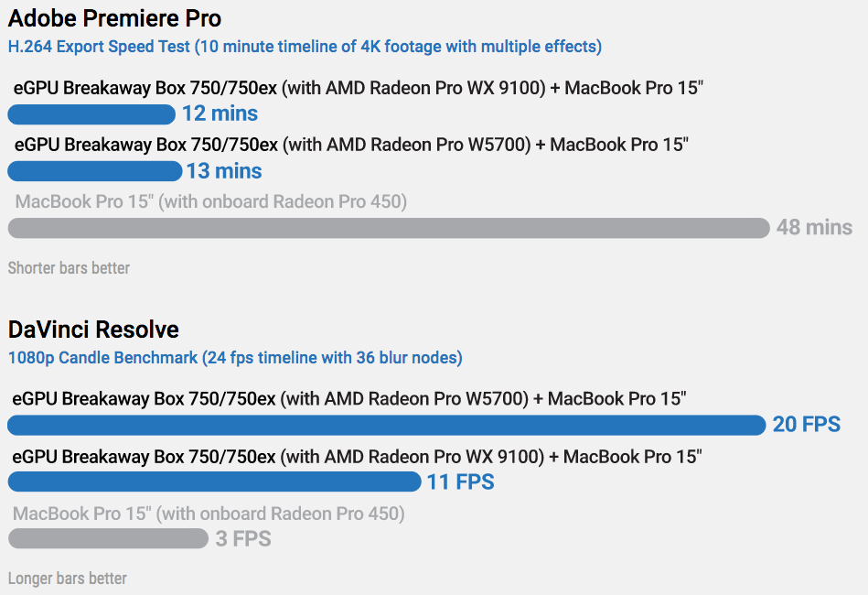Image resolution: width=868 pixels, height=595 pixels.
Task: Select the W5700 label under DaVinci Resolve
Action: 349,398
